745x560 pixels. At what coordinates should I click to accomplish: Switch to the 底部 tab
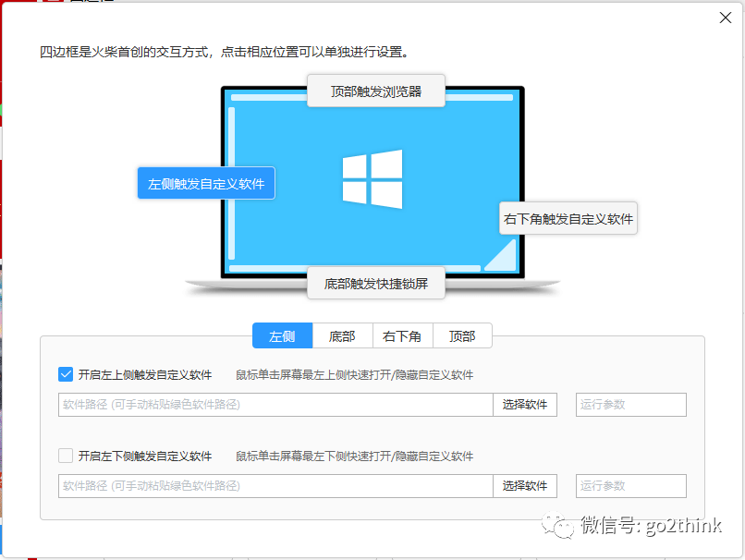tap(342, 335)
